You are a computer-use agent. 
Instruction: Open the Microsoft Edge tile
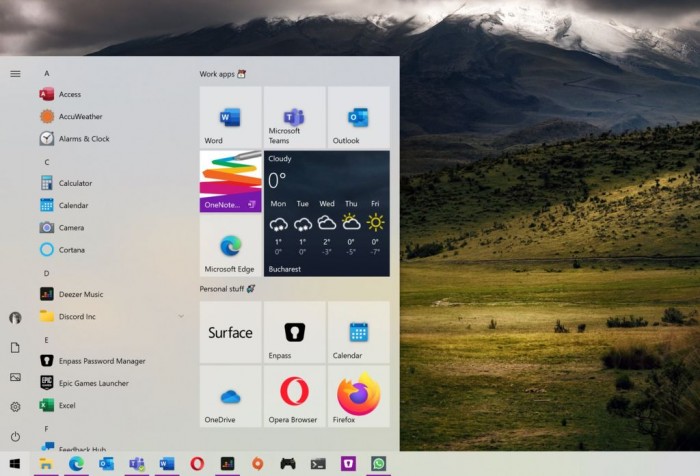tap(230, 246)
